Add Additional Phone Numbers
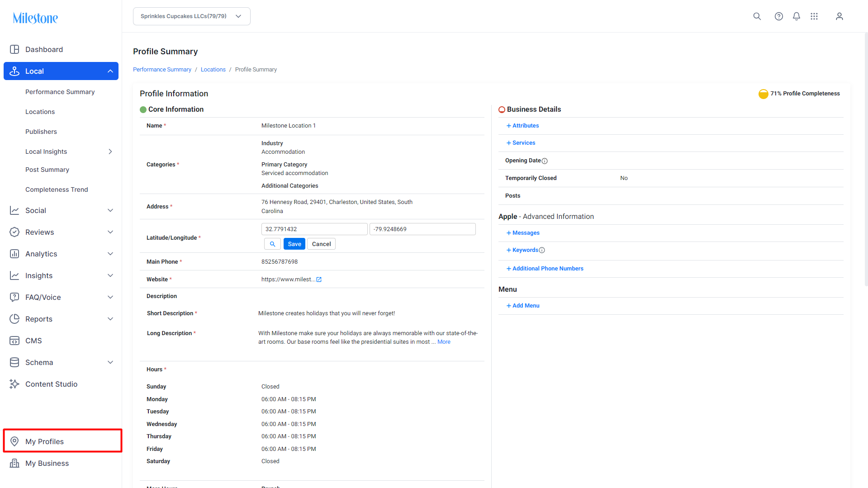 click(545, 269)
